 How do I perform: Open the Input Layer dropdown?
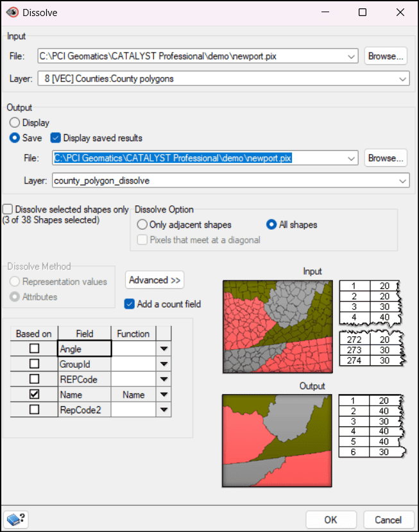click(x=402, y=79)
